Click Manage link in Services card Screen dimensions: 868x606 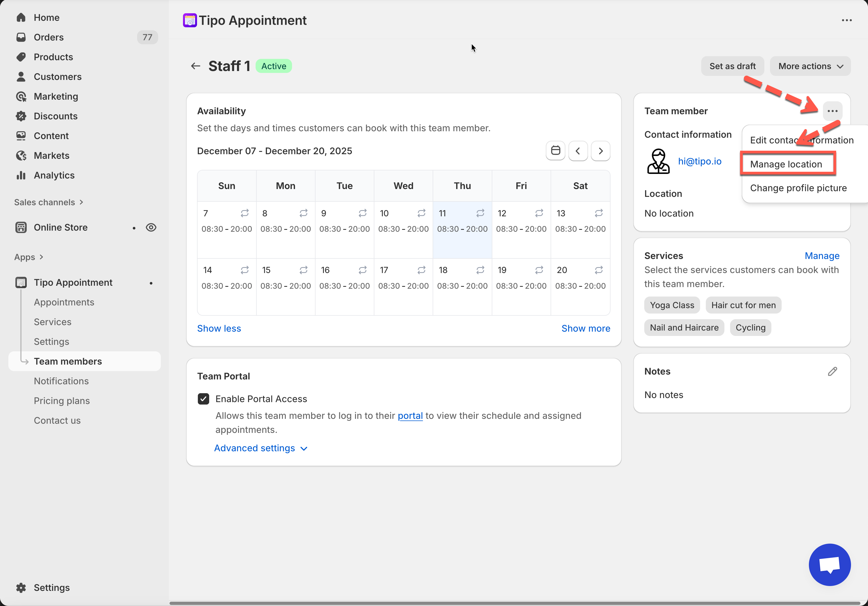coord(822,256)
